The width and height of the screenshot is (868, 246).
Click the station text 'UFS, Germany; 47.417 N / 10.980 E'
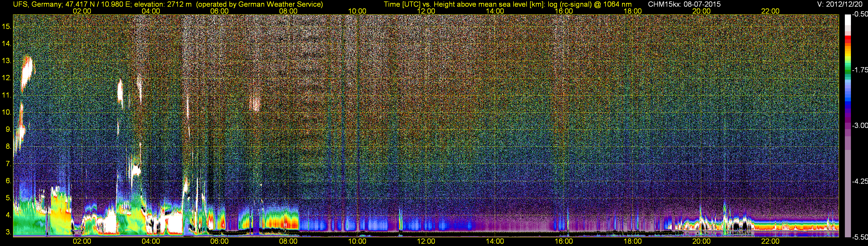[x=72, y=4]
